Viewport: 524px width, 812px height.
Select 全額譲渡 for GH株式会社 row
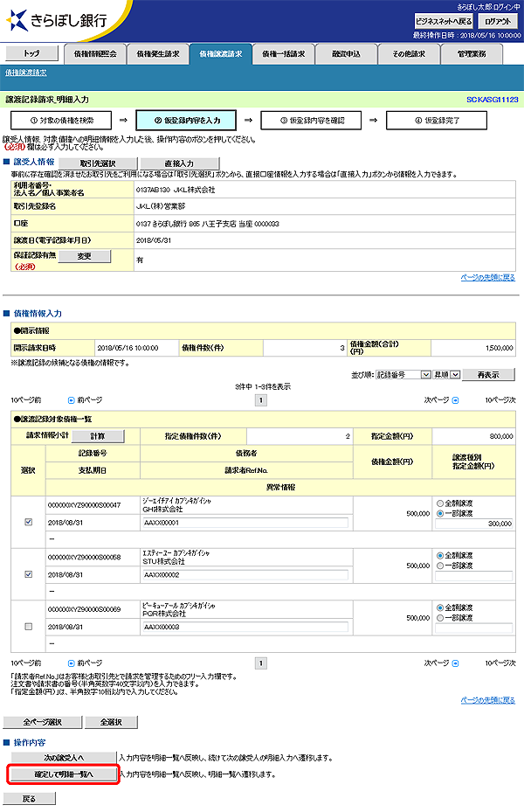point(440,503)
